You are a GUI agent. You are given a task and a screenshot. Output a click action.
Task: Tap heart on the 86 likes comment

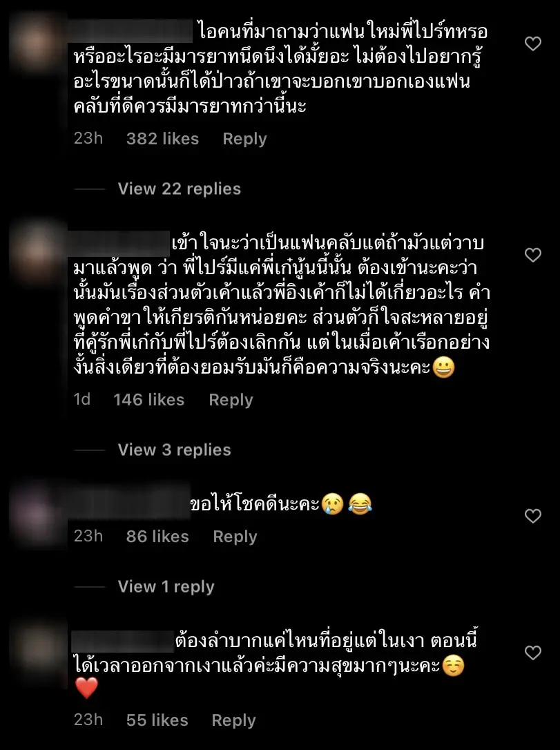pos(533,516)
